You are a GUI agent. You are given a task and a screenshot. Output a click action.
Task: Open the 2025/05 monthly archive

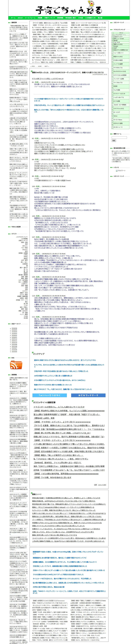[14, 352]
